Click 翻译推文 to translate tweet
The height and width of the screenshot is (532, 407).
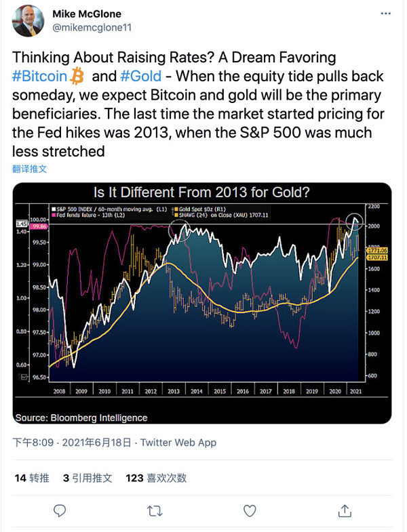coord(30,169)
